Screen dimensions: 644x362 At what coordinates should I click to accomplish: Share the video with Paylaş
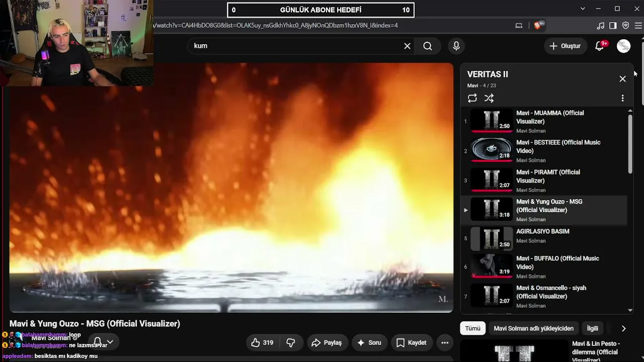327,343
